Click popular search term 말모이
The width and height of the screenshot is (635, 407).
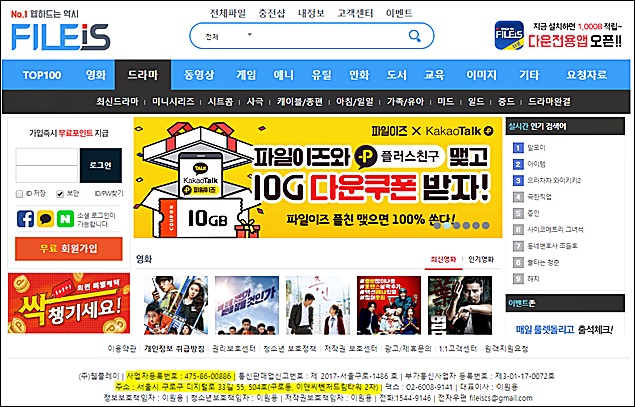[x=536, y=148]
